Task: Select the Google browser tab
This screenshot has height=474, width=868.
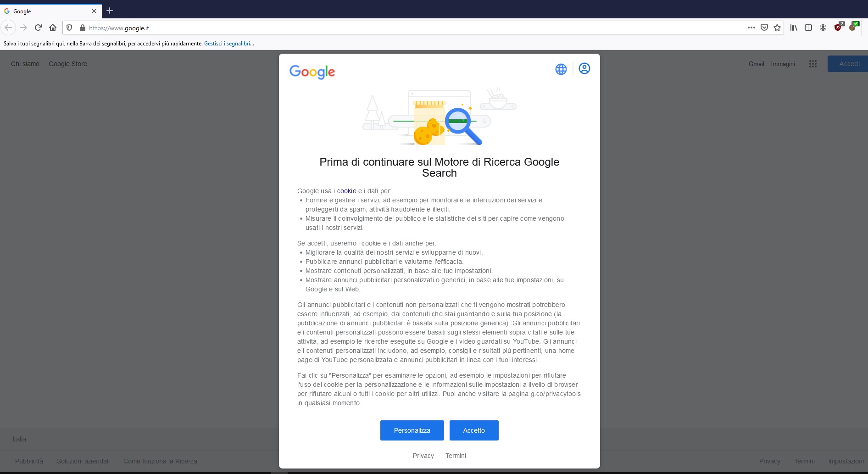Action: click(x=50, y=11)
